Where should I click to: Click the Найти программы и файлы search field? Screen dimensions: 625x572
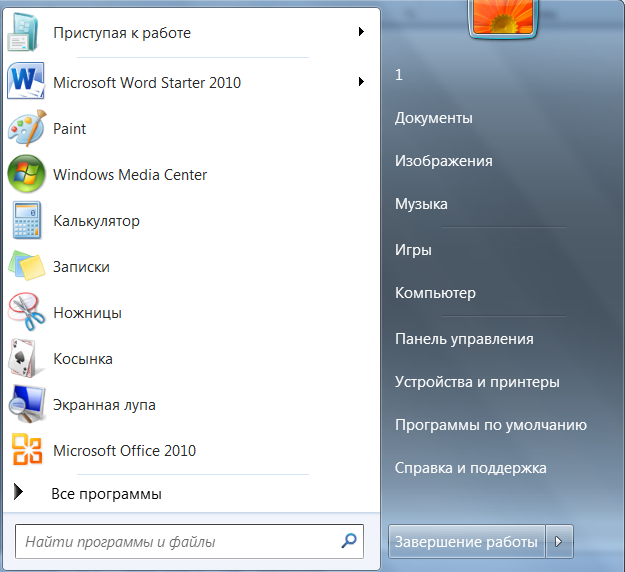(189, 541)
